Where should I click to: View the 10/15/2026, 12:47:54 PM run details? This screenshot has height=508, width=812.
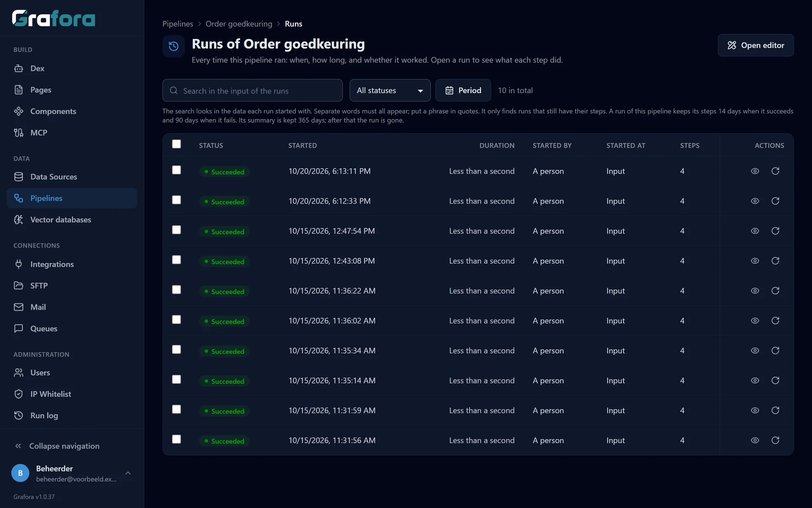point(755,231)
